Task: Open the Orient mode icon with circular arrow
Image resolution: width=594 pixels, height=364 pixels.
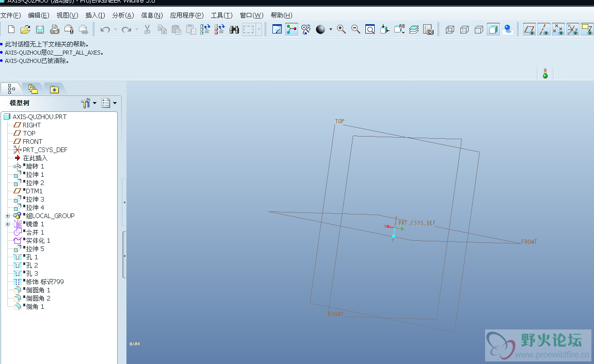Action: click(x=306, y=29)
